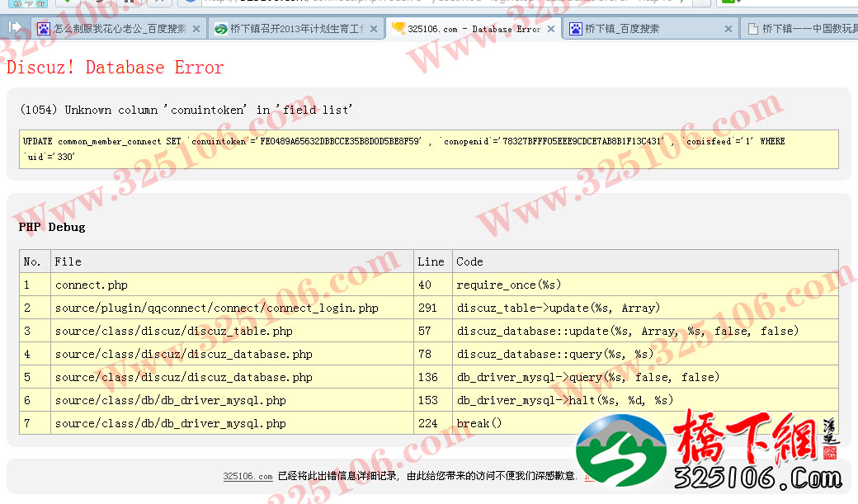Close the 325106.com Database Error tab
Image resolution: width=858 pixels, height=504 pixels.
point(551,29)
